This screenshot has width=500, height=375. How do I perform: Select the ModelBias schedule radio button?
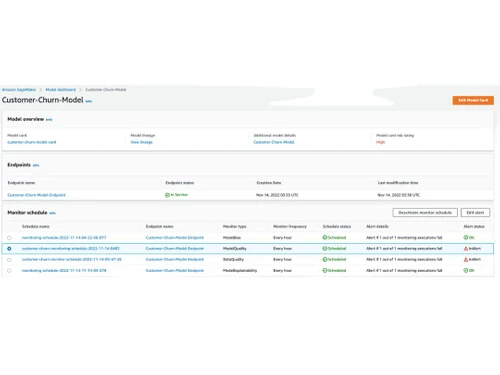coord(9,238)
